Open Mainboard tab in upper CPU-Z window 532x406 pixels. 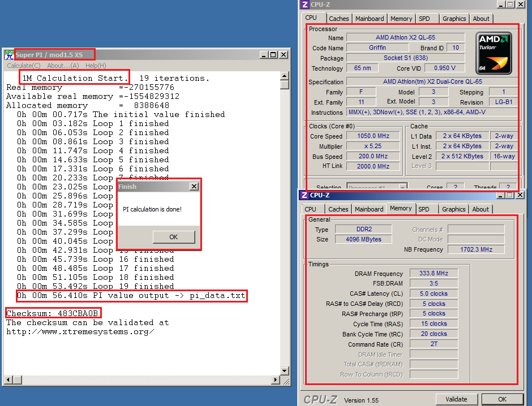point(370,19)
